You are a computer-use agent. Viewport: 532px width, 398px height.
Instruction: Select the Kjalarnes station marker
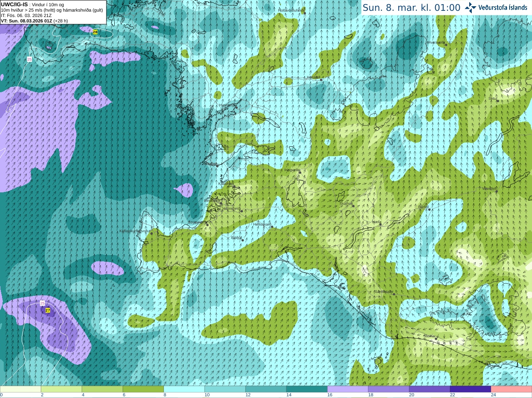(234, 187)
